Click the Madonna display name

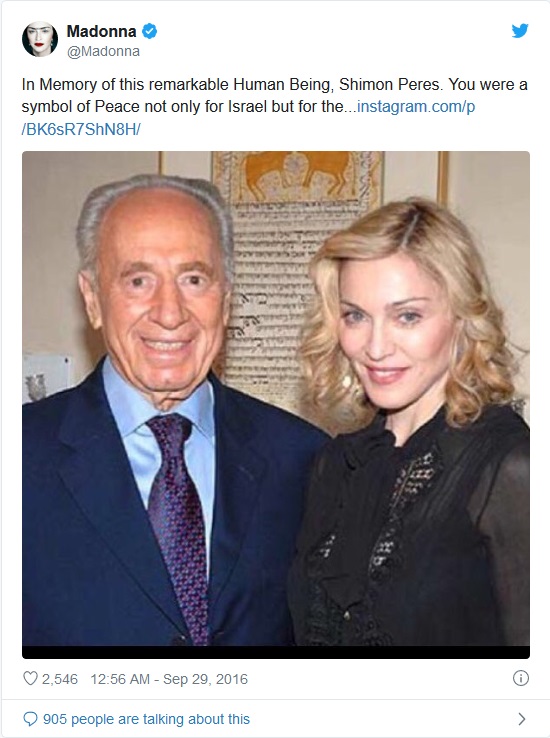(x=101, y=32)
